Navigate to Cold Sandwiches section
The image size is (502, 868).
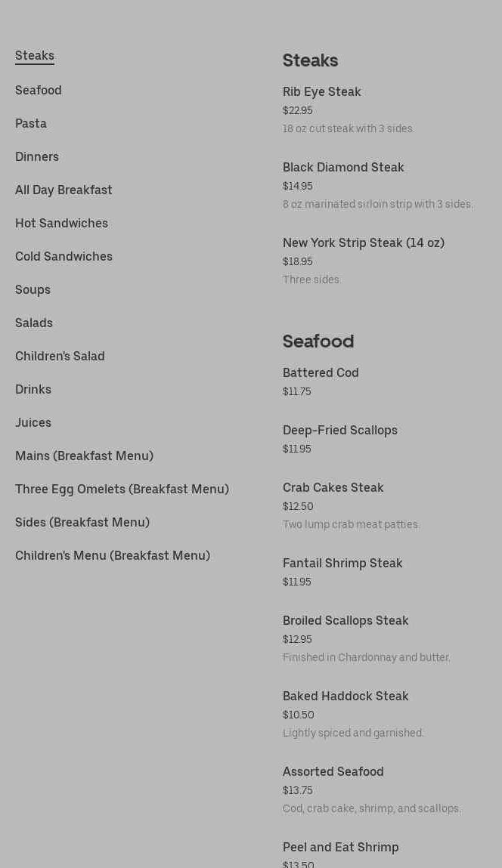64,256
